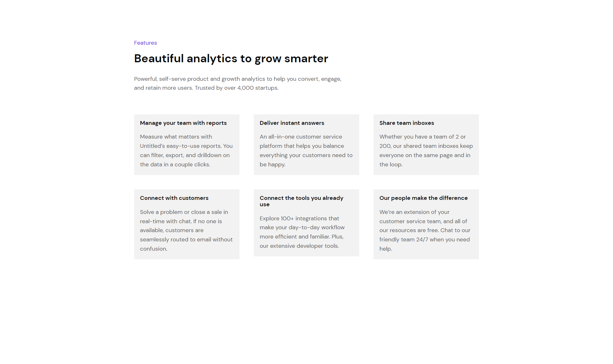Click the last feature card in the bottom row
This screenshot has height=364, width=613.
coord(426,224)
